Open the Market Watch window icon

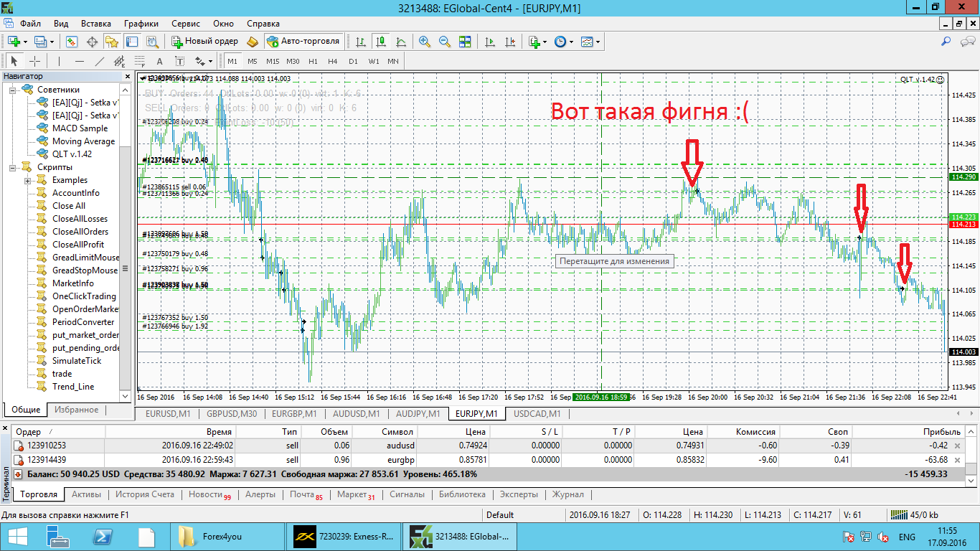(x=72, y=42)
